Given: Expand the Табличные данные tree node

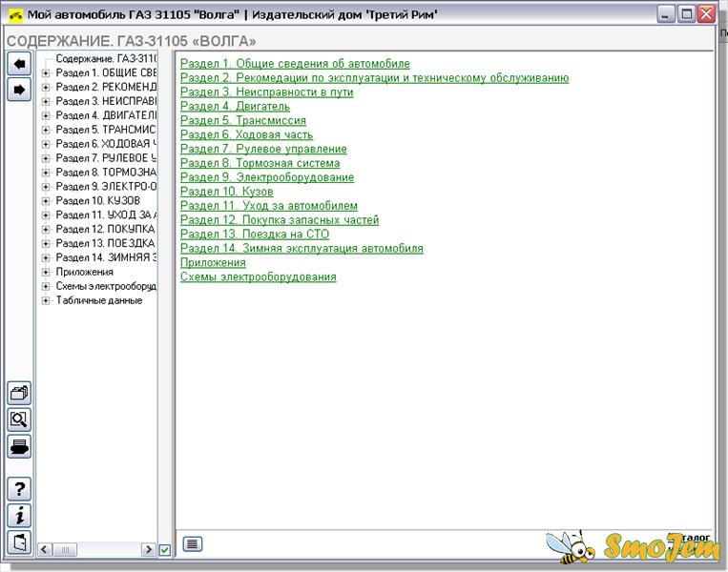Looking at the screenshot, I should point(46,300).
